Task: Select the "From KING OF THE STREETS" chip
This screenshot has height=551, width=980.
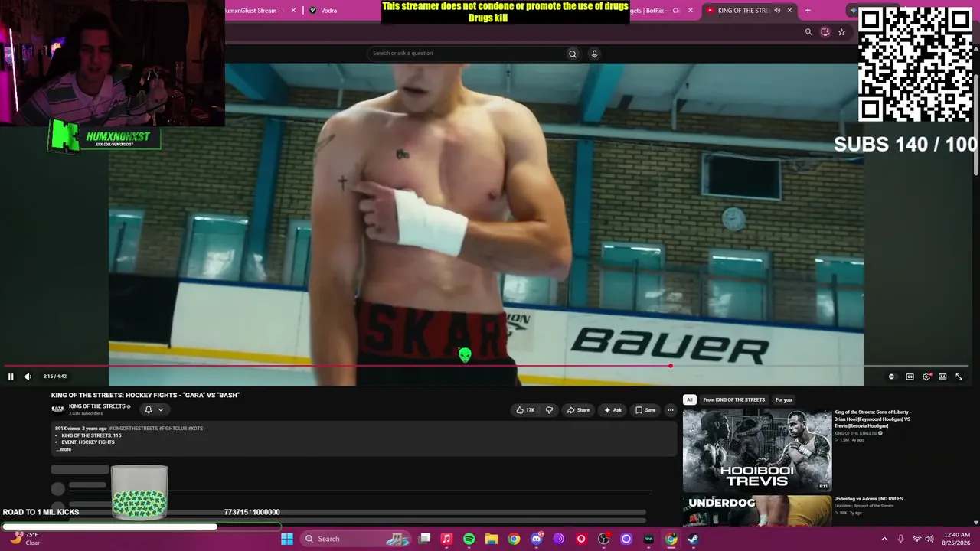Action: tap(733, 399)
